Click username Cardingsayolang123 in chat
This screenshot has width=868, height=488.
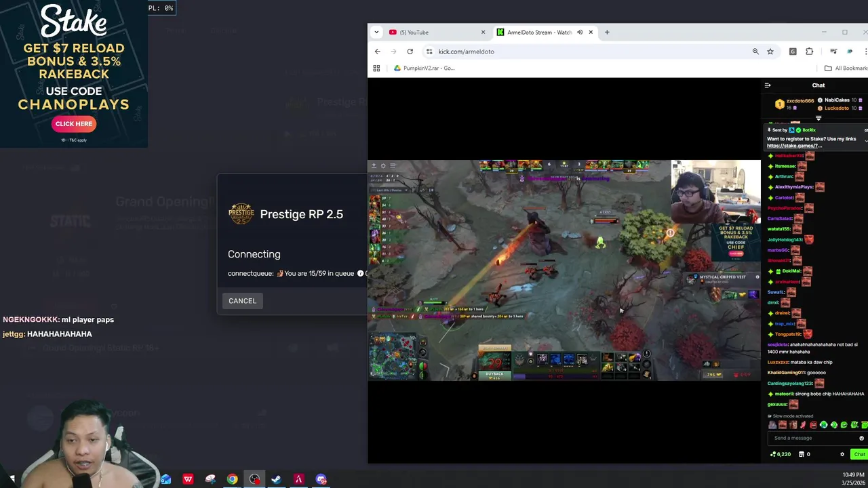[x=791, y=384]
